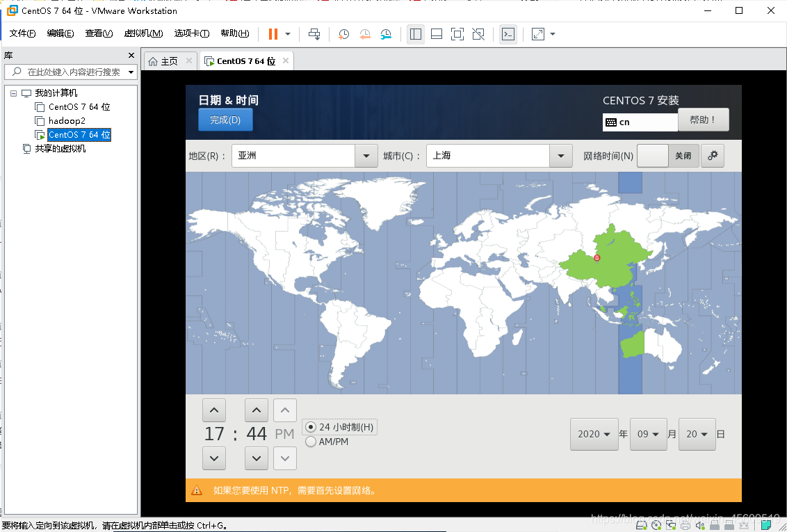
Task: Take a snapshot of this virtual machine
Action: click(x=344, y=34)
